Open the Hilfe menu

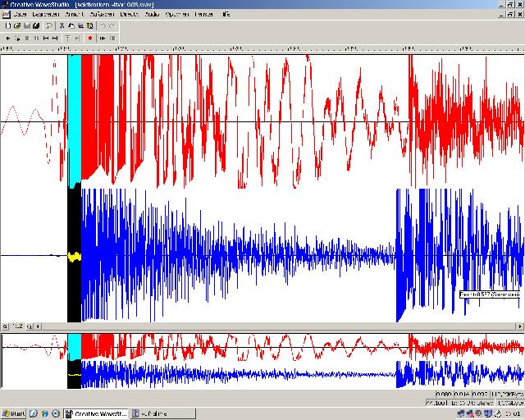click(226, 15)
